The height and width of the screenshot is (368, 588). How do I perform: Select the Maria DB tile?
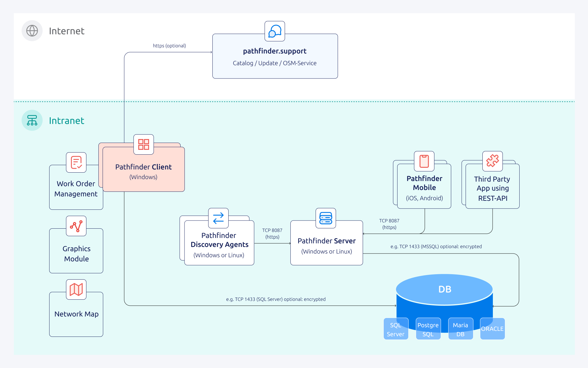point(460,329)
